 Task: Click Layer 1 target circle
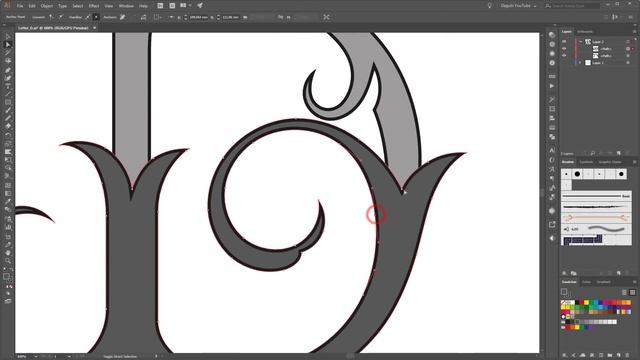(x=628, y=62)
